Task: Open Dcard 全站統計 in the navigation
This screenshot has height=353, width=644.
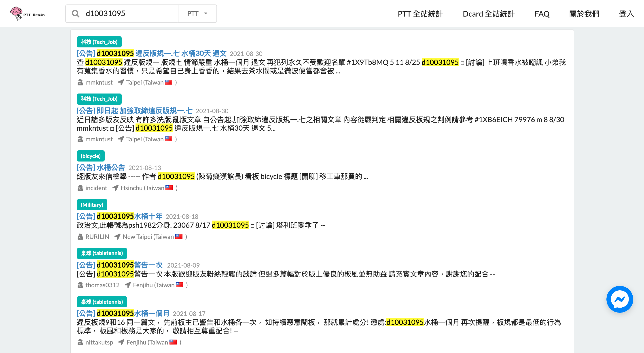Action: (x=489, y=14)
